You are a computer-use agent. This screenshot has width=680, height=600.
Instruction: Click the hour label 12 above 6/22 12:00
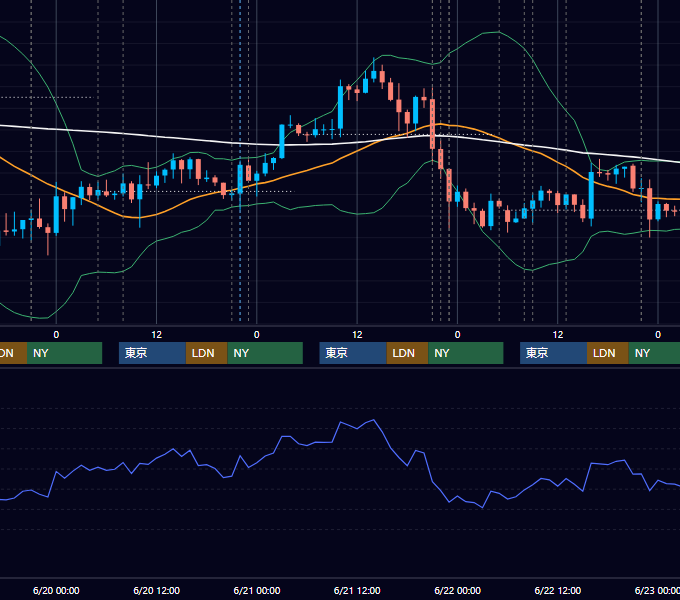(558, 335)
